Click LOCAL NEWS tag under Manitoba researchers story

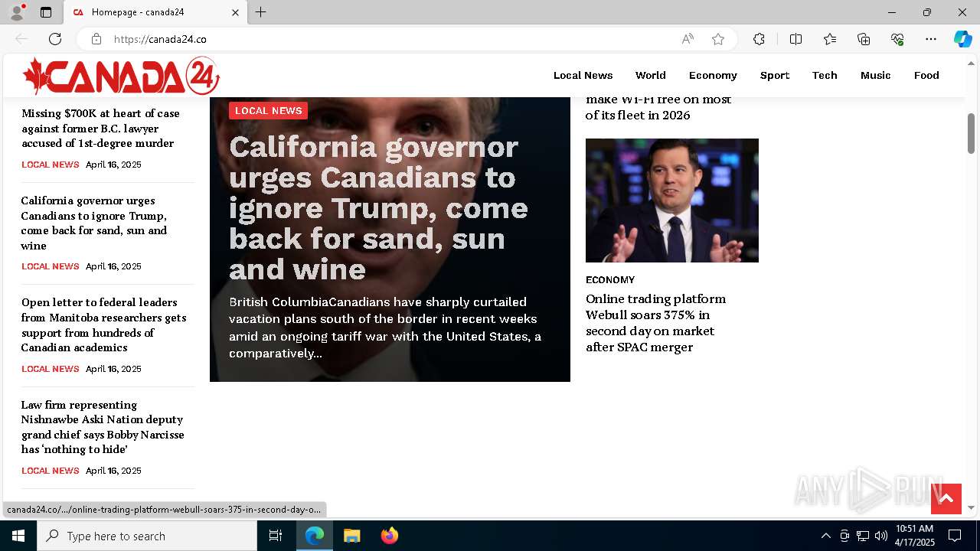[x=50, y=369]
